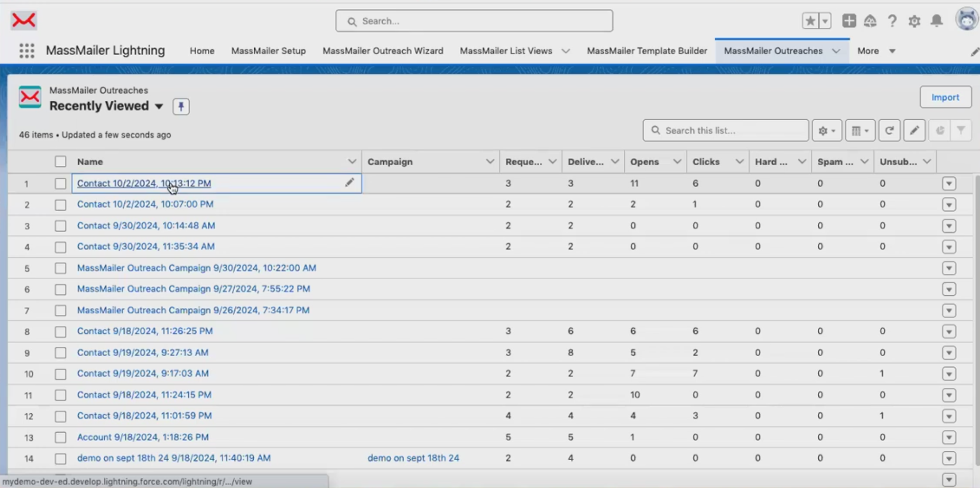Open the favorites list dropdown arrow
Viewport: 980px width, 488px height.
(x=825, y=21)
